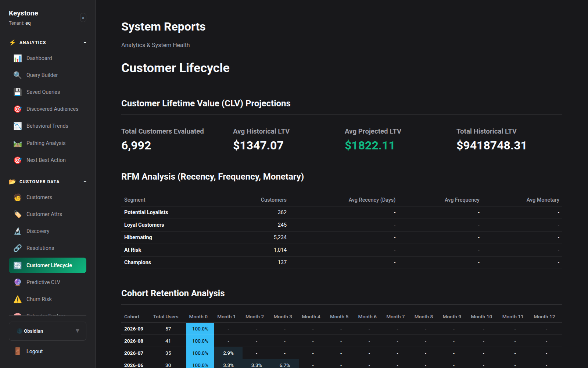Click the Avg Historical LTV value $1347.07
The image size is (588, 368).
258,145
